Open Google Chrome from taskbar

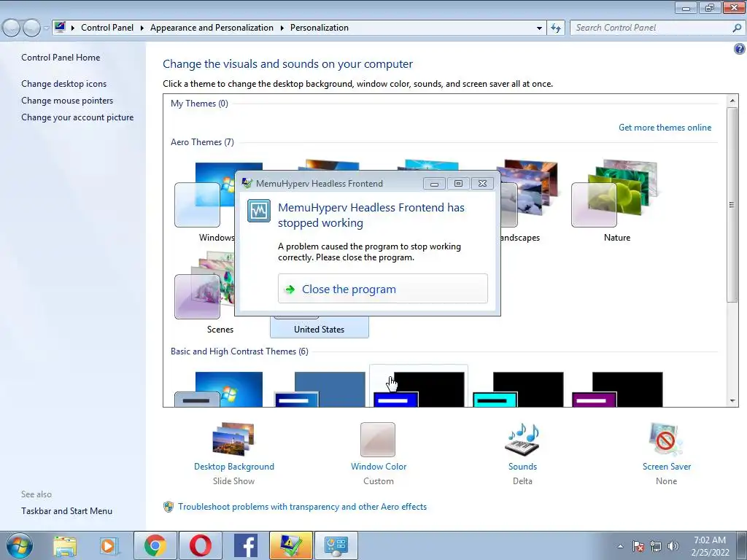click(155, 545)
